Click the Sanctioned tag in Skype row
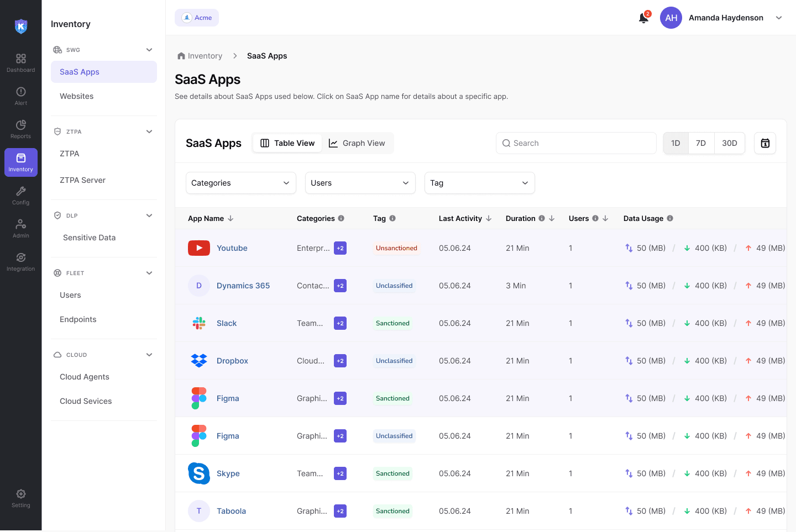The image size is (796, 532). point(392,473)
